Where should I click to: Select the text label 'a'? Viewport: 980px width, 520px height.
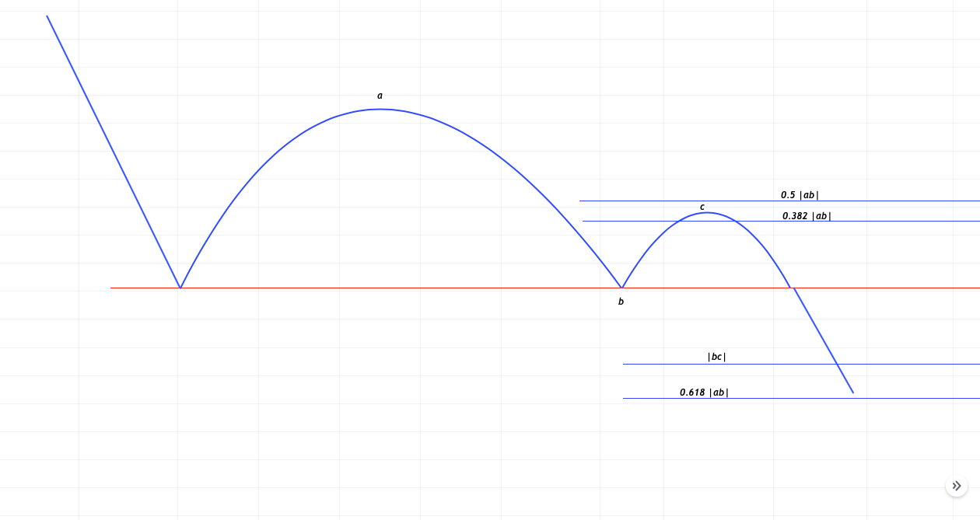click(x=380, y=96)
